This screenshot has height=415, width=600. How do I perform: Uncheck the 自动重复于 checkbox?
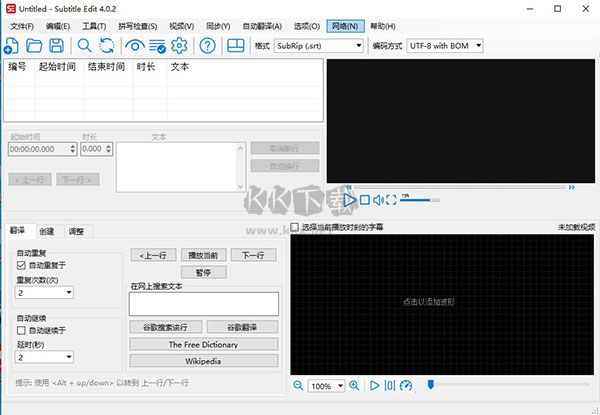point(22,266)
